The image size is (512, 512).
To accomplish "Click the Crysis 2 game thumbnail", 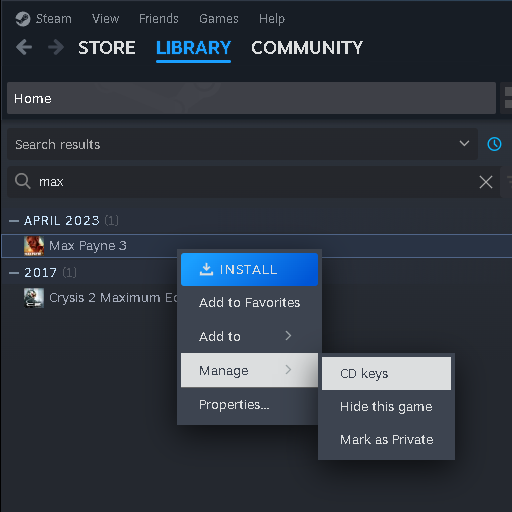I will coord(34,298).
